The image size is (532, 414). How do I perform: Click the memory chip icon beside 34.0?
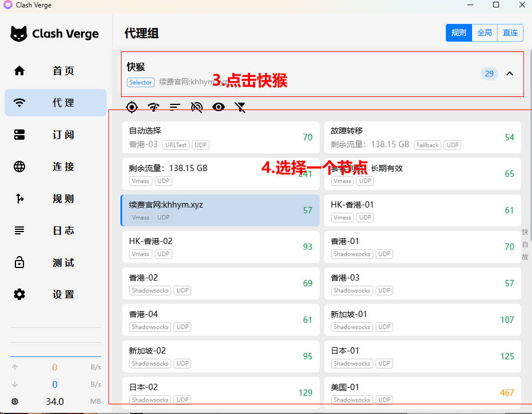click(x=15, y=401)
